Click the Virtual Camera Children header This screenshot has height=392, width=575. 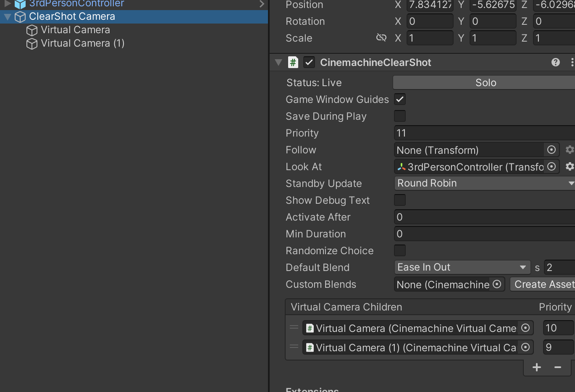tap(347, 307)
